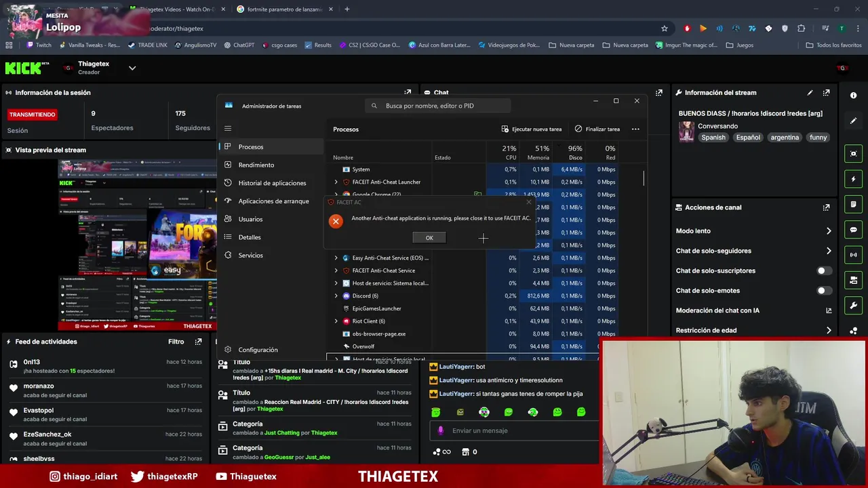
Task: Sort processes by CPU column
Action: click(502, 152)
